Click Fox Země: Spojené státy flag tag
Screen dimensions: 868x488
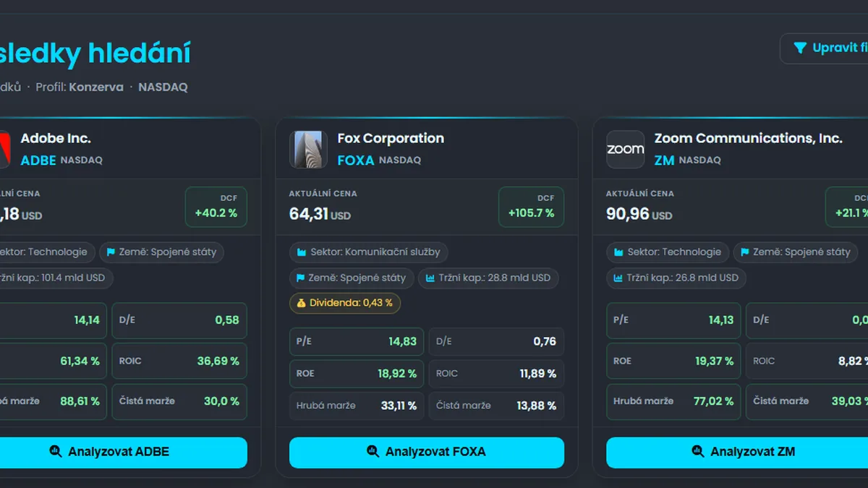352,278
